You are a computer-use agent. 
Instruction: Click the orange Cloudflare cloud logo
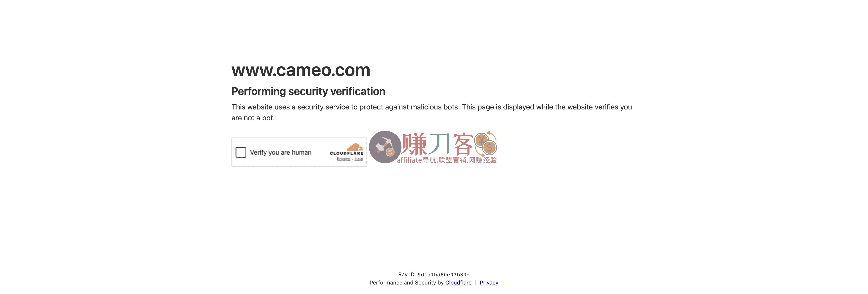[355, 147]
